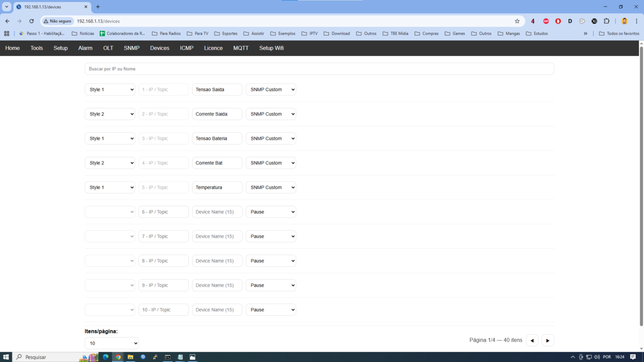Expand the SNMP Custom dropdown for Temperatura
Image resolution: width=644 pixels, height=362 pixels.
point(271,188)
